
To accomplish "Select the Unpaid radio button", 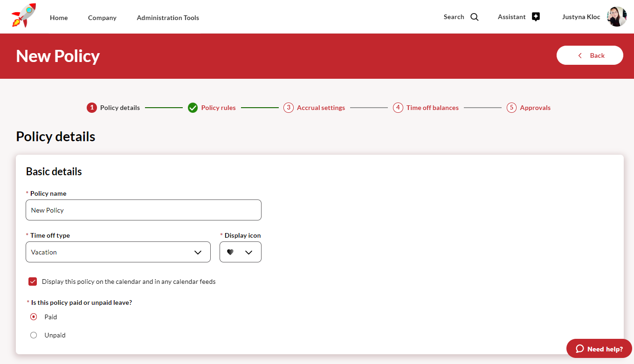I will pyautogui.click(x=34, y=335).
